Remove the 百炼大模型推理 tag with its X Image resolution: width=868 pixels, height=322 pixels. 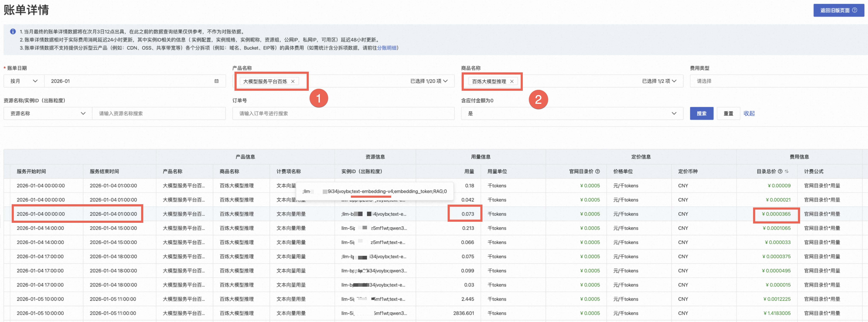(x=511, y=81)
